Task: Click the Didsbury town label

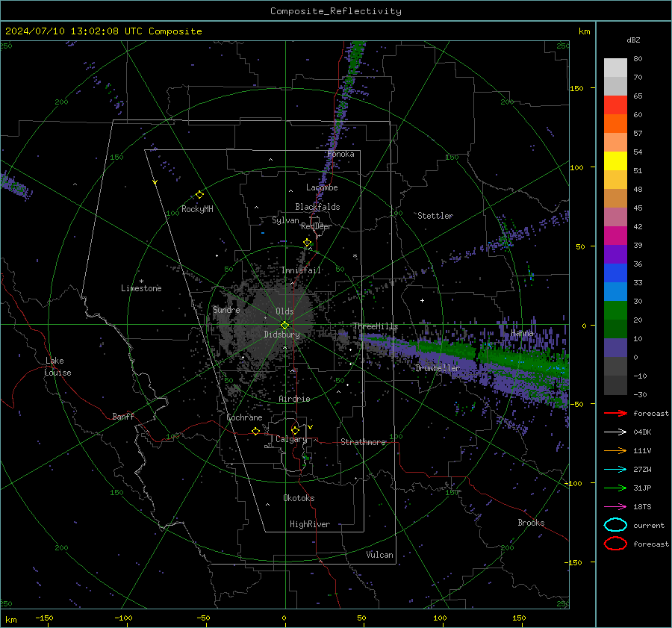Action: 281,335
